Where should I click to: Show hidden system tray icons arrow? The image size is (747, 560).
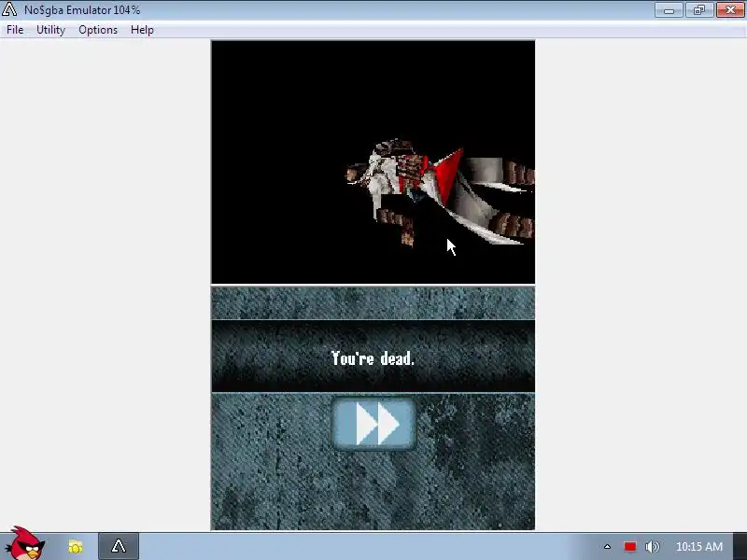607,547
